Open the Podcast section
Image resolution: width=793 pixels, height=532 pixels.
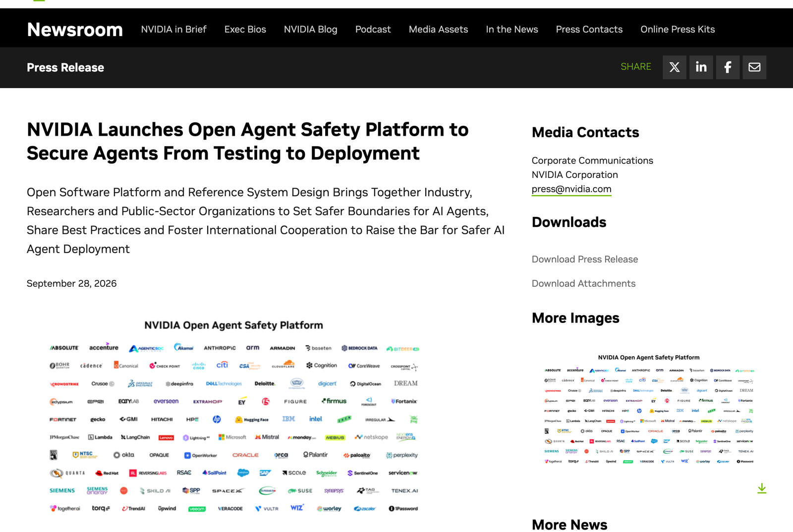point(373,29)
